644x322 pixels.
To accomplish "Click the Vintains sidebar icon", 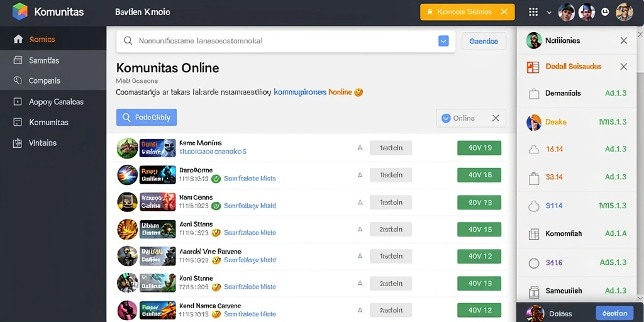I will click(x=18, y=143).
